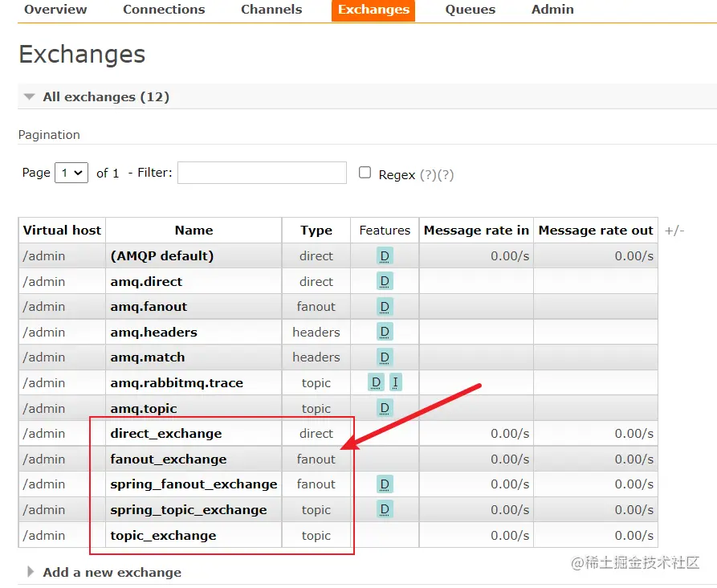Go to the Channels tab
This screenshot has height=588, width=717.
[x=271, y=9]
